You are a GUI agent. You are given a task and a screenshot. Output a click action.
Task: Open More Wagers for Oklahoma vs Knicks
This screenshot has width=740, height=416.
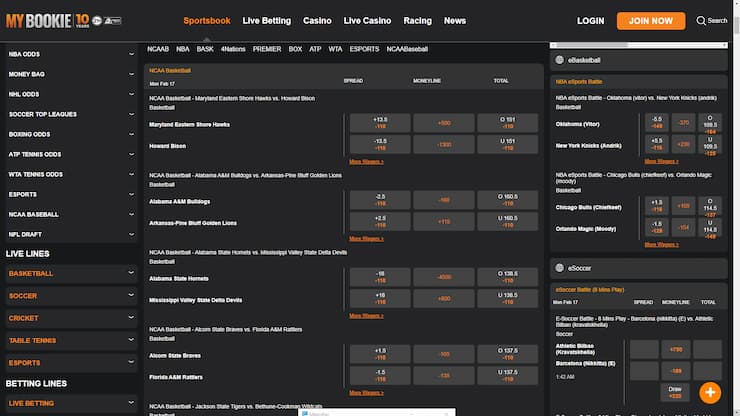(x=661, y=161)
